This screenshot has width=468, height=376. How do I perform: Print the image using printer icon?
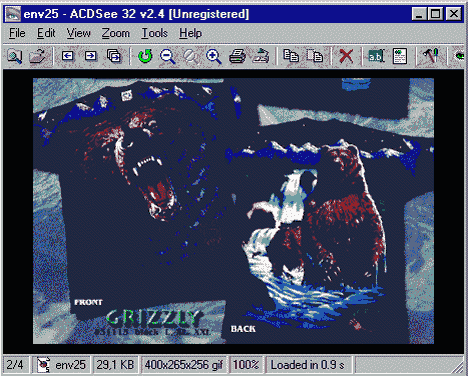(237, 56)
